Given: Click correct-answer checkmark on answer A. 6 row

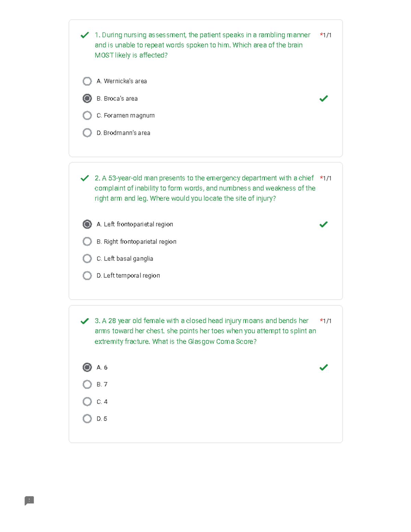Looking at the screenshot, I should click(x=324, y=367).
